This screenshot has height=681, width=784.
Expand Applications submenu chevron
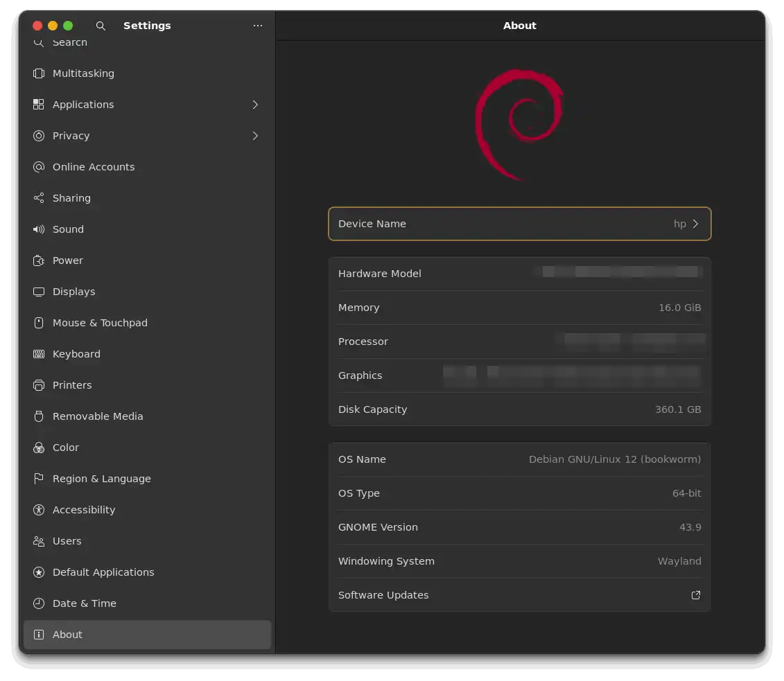point(255,105)
